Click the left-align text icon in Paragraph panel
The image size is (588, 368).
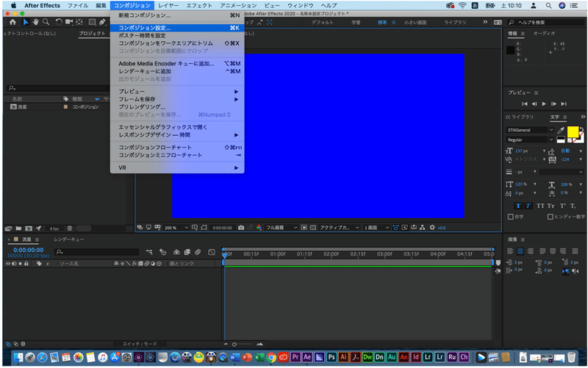tap(510, 251)
